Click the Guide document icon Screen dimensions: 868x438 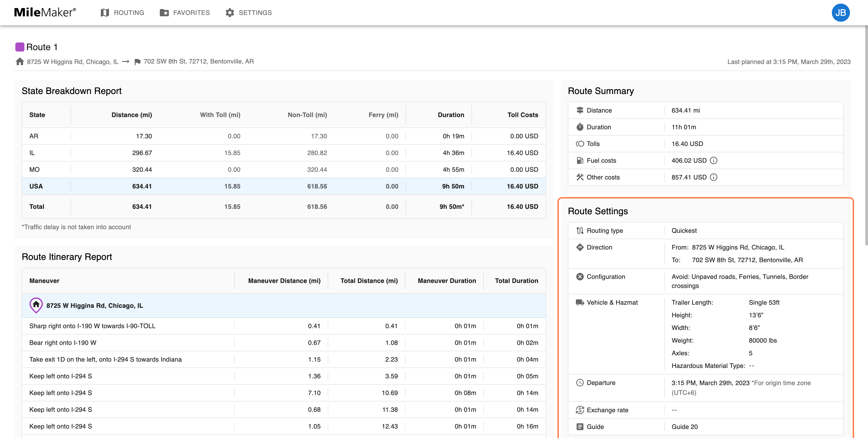(580, 427)
